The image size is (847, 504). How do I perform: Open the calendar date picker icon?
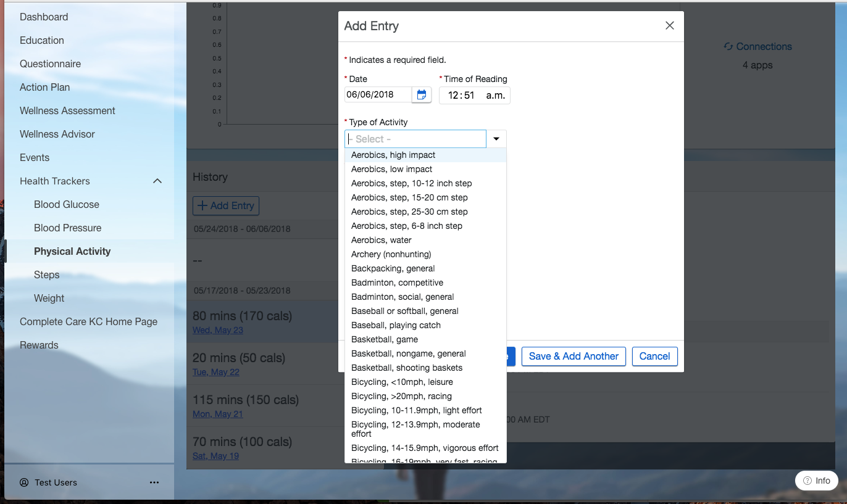(x=421, y=94)
